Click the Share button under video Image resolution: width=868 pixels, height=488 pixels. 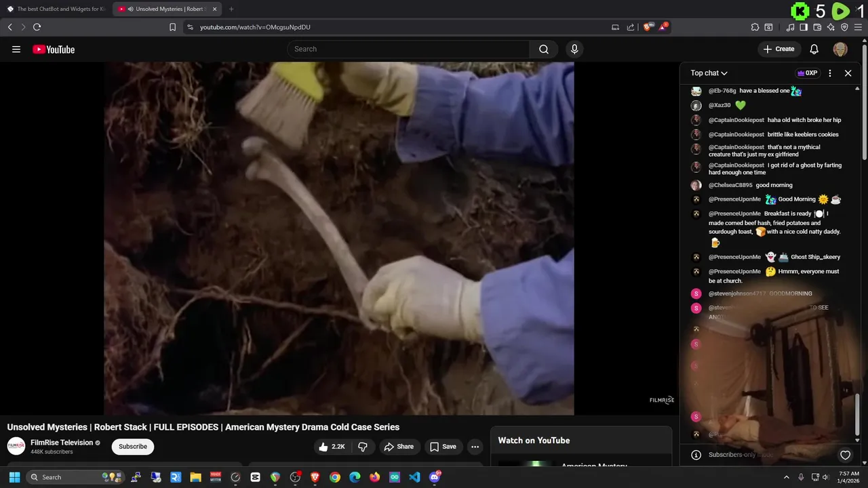[x=398, y=447]
